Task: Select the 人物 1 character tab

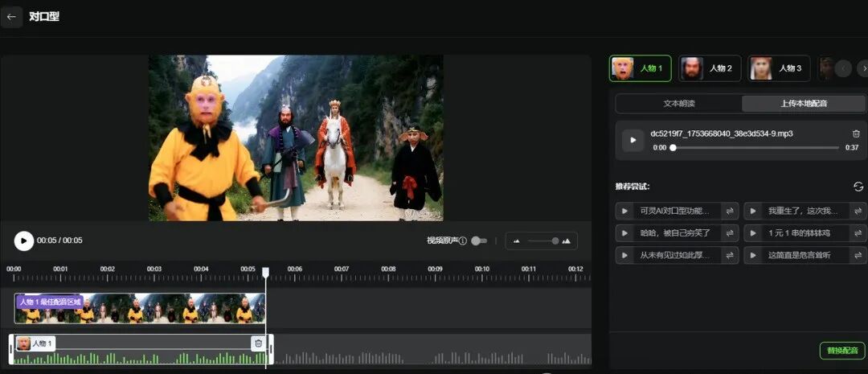Action: click(x=640, y=68)
